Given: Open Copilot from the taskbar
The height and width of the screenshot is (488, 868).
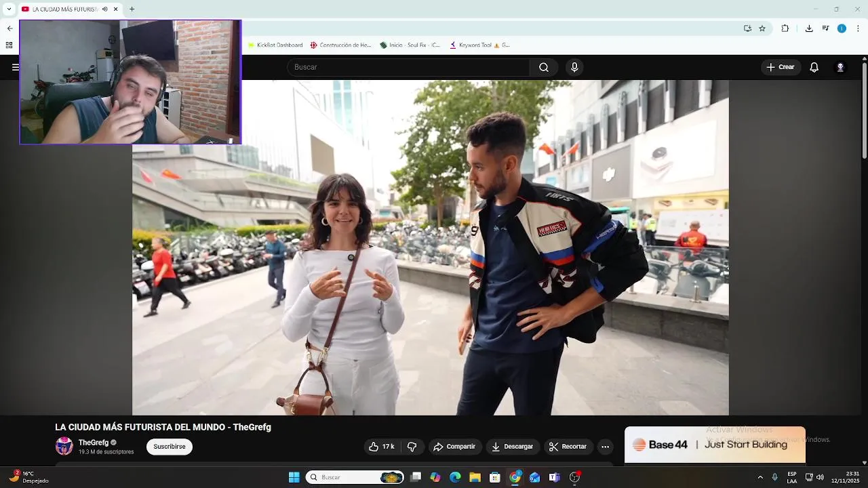Looking at the screenshot, I should [x=435, y=477].
